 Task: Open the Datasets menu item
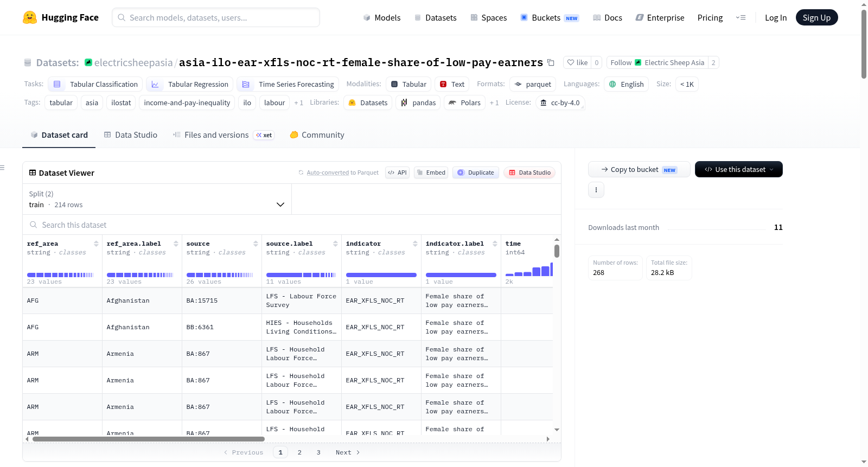(x=436, y=17)
